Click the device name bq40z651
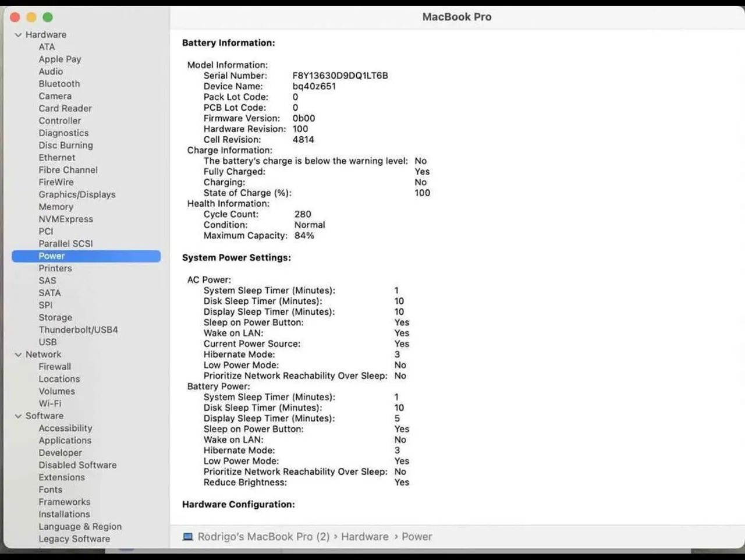 [x=314, y=86]
